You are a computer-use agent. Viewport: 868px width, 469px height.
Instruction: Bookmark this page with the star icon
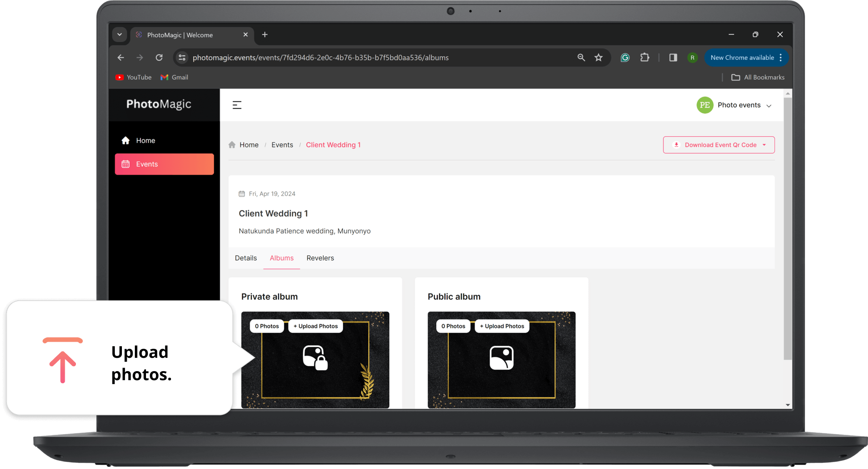coord(598,58)
